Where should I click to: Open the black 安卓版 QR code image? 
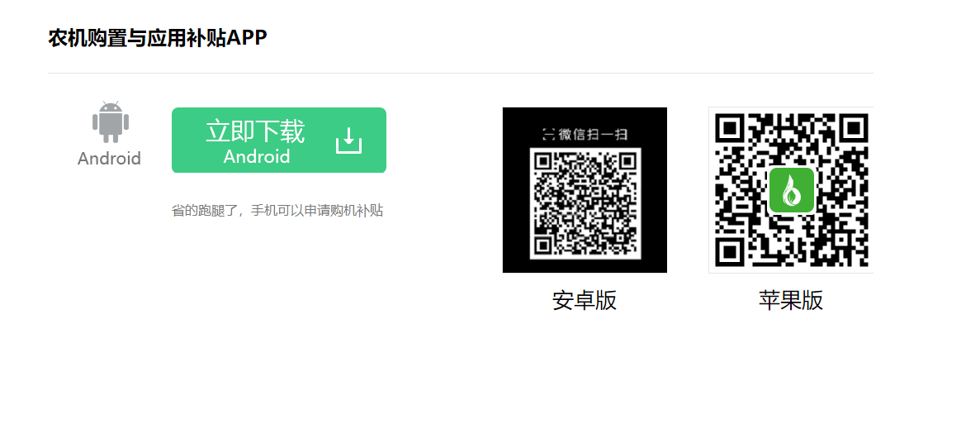click(585, 190)
